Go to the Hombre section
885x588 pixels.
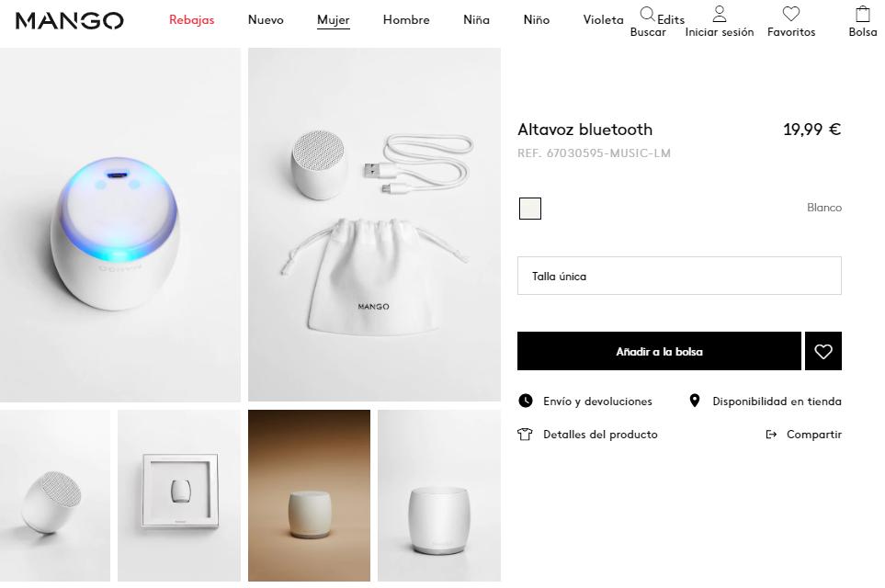(x=406, y=20)
